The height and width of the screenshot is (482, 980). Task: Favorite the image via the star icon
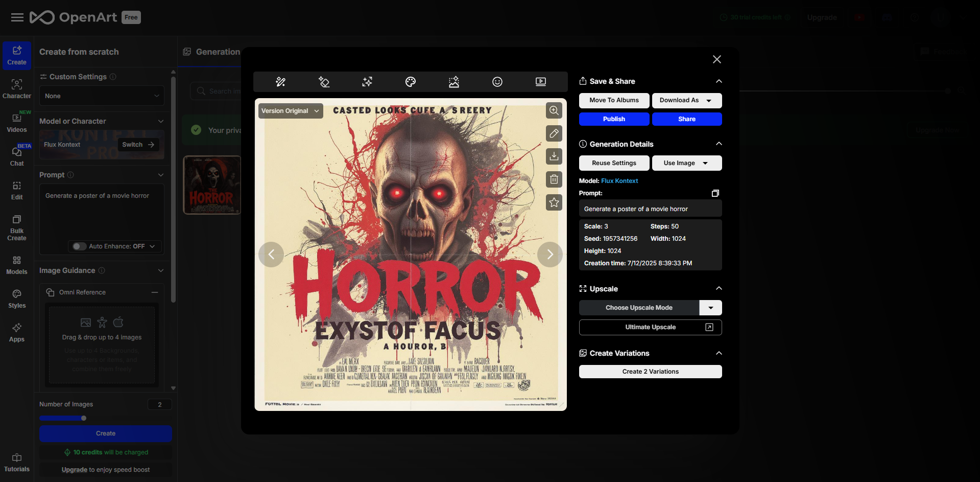554,202
